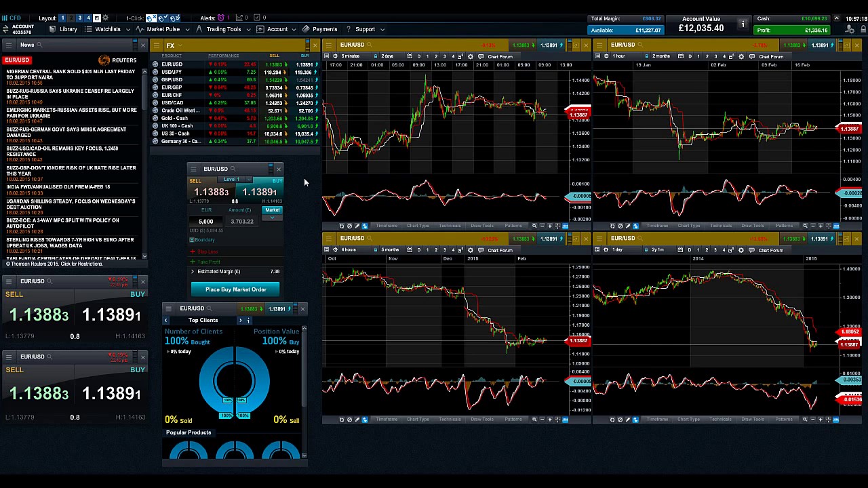The height and width of the screenshot is (488, 868).
Task: Open Nigerian Central Bank news headline
Action: 71,74
